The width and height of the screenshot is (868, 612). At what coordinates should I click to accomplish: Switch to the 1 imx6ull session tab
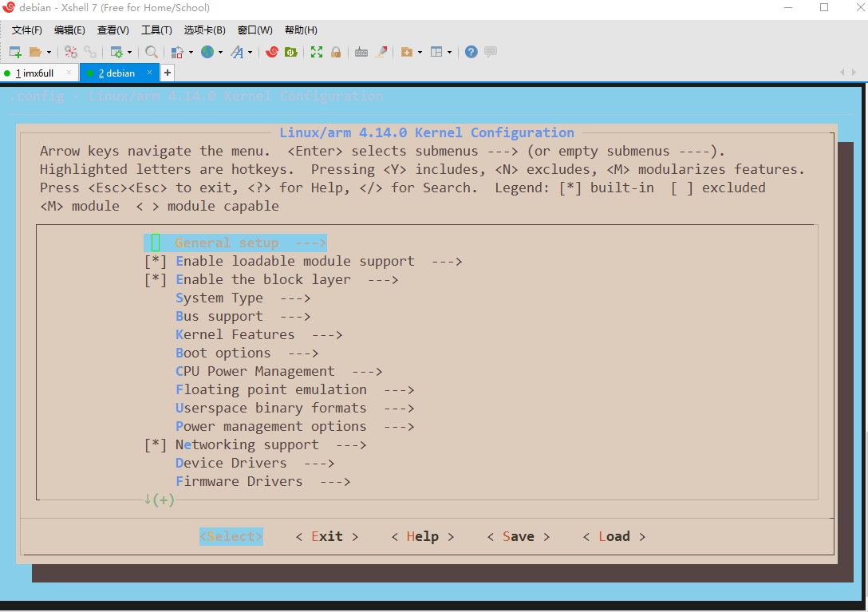coord(34,73)
